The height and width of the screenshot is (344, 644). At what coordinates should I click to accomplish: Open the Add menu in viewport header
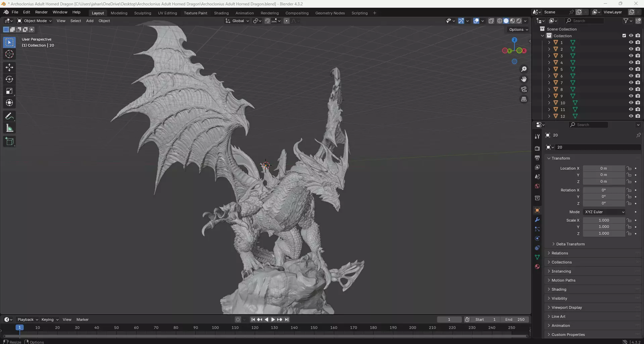click(x=90, y=21)
